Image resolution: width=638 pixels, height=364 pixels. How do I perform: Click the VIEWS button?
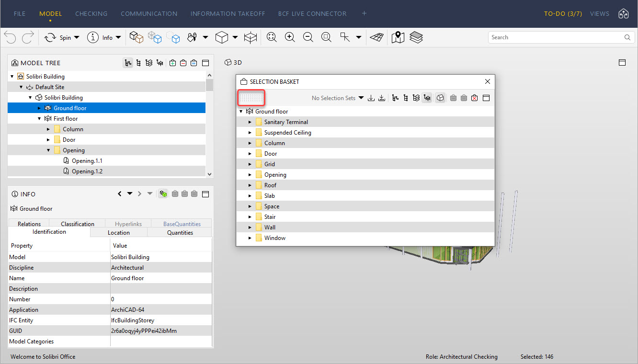[600, 14]
